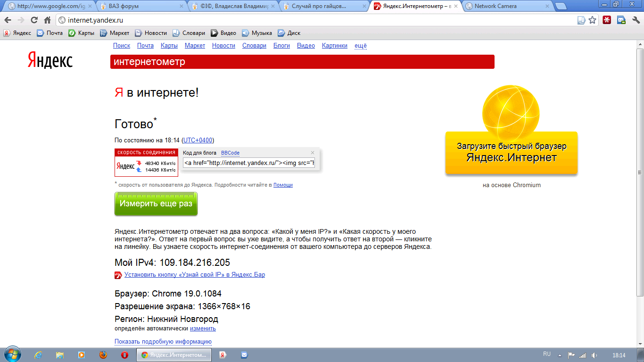Open the Маркет bookmark in bookmarks bar
The height and width of the screenshot is (362, 644).
point(115,33)
